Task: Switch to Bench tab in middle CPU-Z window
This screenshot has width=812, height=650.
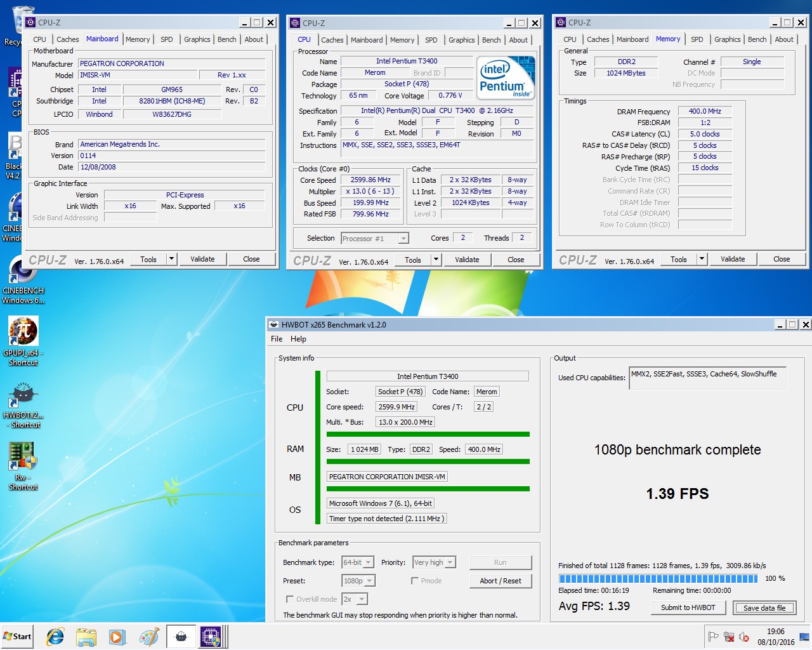Action: [x=492, y=40]
